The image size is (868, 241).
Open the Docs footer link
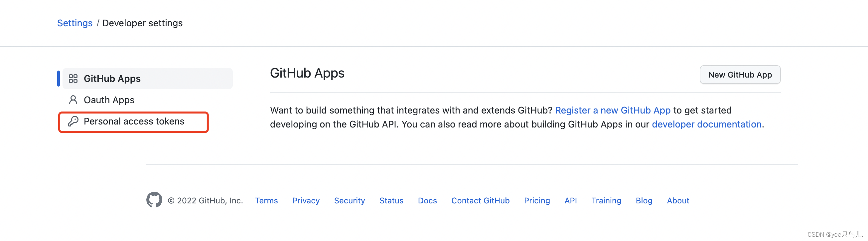tap(427, 200)
